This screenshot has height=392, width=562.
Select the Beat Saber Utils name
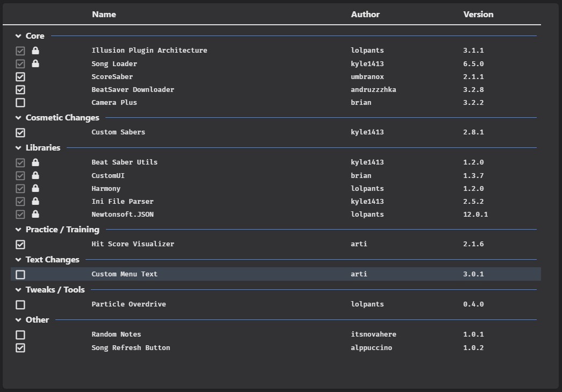[124, 162]
